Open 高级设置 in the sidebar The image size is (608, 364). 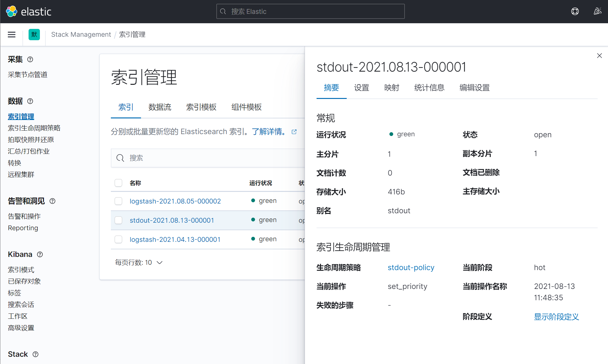[21, 328]
